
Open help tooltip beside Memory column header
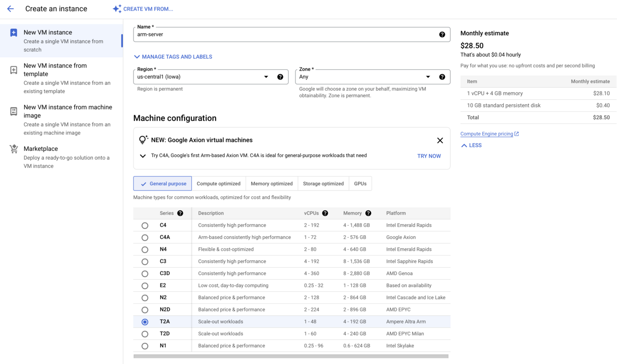[x=368, y=213]
